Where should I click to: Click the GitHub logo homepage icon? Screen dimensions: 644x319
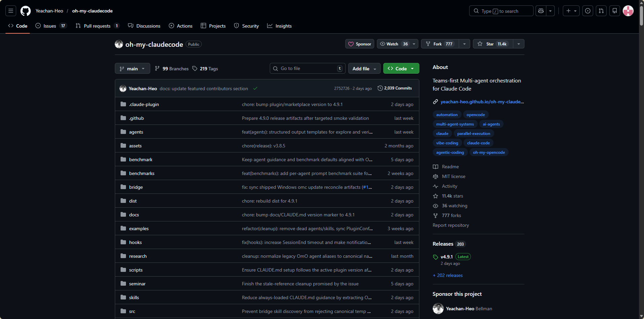[x=26, y=11]
